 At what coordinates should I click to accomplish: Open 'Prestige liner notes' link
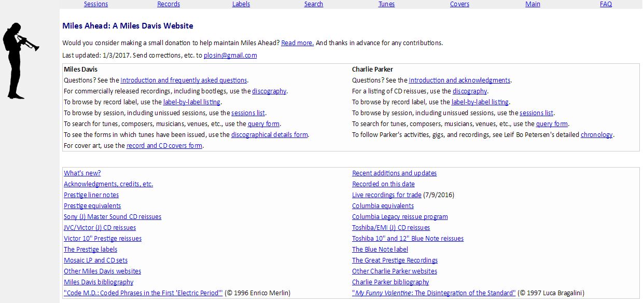91,195
